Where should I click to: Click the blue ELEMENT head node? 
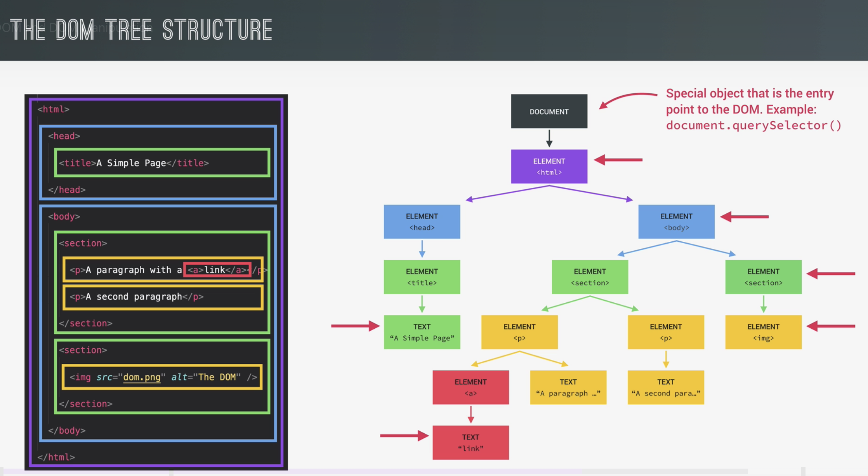[x=422, y=221]
